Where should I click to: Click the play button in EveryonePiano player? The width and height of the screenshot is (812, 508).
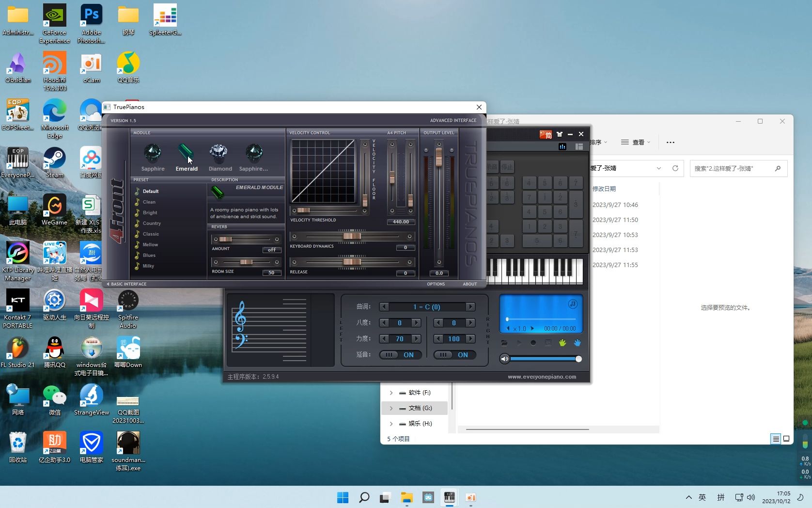(x=519, y=343)
